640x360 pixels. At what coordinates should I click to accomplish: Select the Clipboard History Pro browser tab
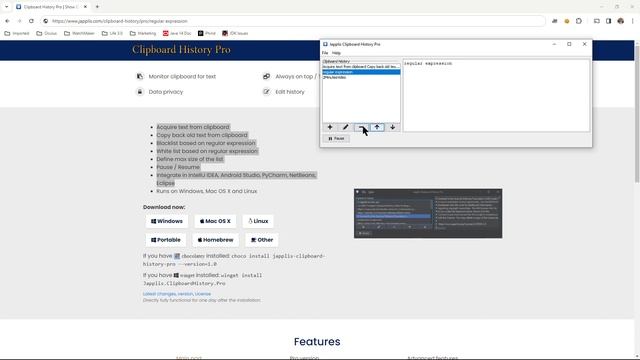(x=51, y=7)
